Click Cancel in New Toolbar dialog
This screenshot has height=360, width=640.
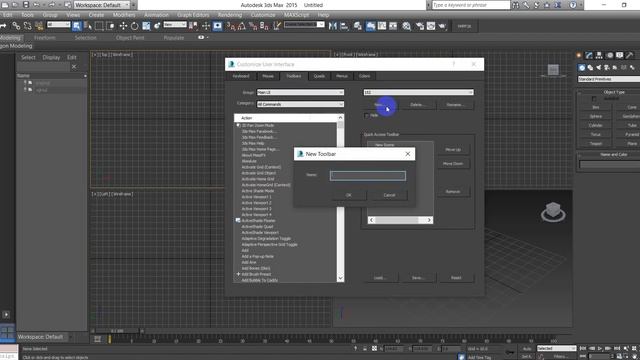tap(389, 195)
